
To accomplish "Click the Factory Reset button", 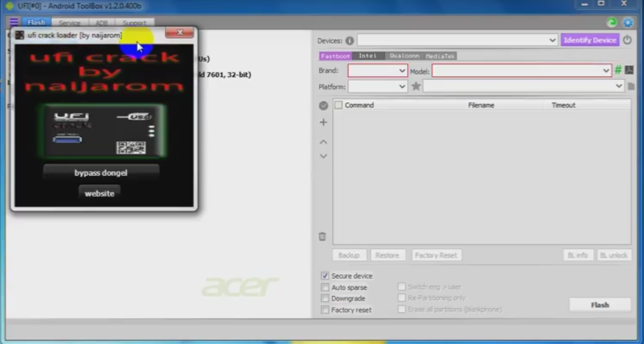I will click(x=436, y=255).
